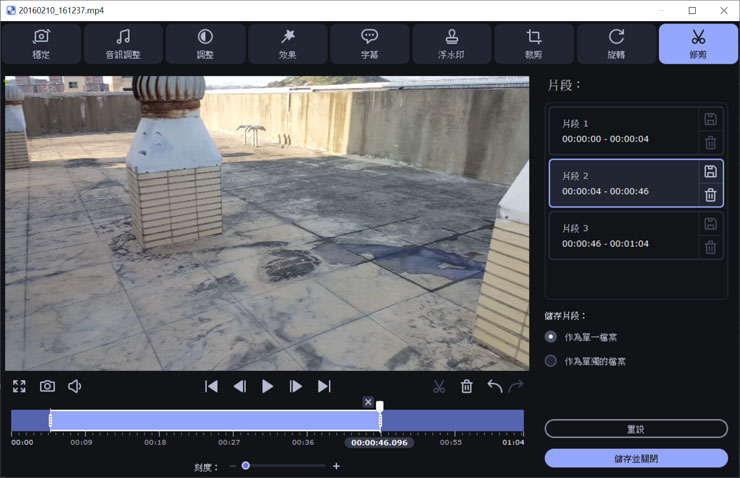The image size is (740, 478).
Task: Click the 刻度 scale slider knob
Action: click(245, 466)
